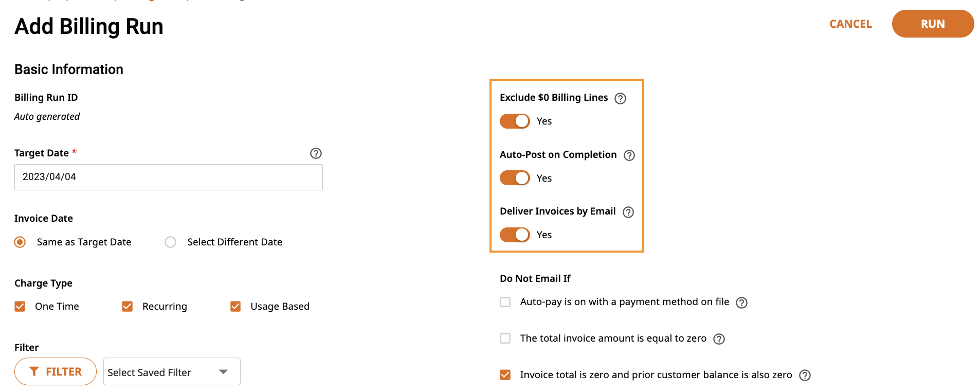Click help icon for Auto-Post on Completion
Viewport: 980px width, 391px height.
pos(629,155)
